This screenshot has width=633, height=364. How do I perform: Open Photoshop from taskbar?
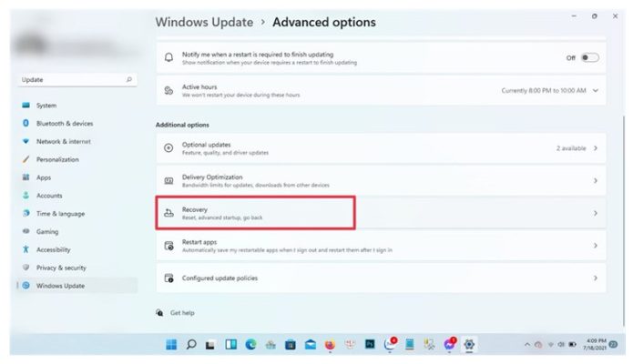coord(370,344)
